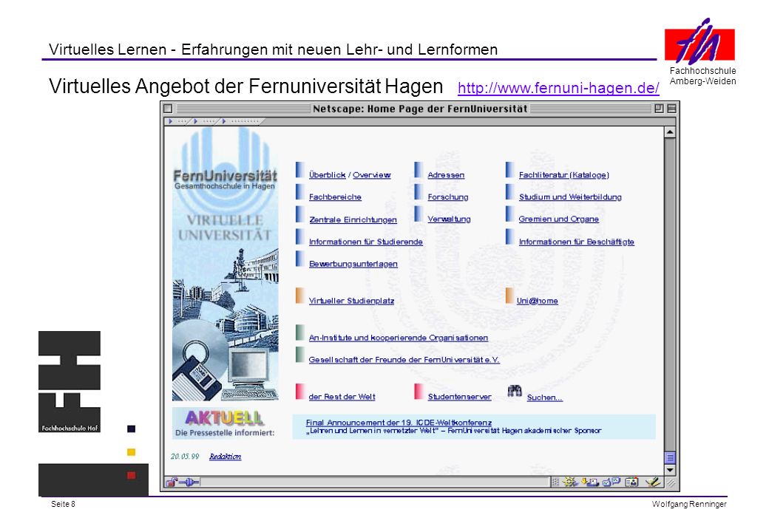Click the scrollbar down arrow

670,470
